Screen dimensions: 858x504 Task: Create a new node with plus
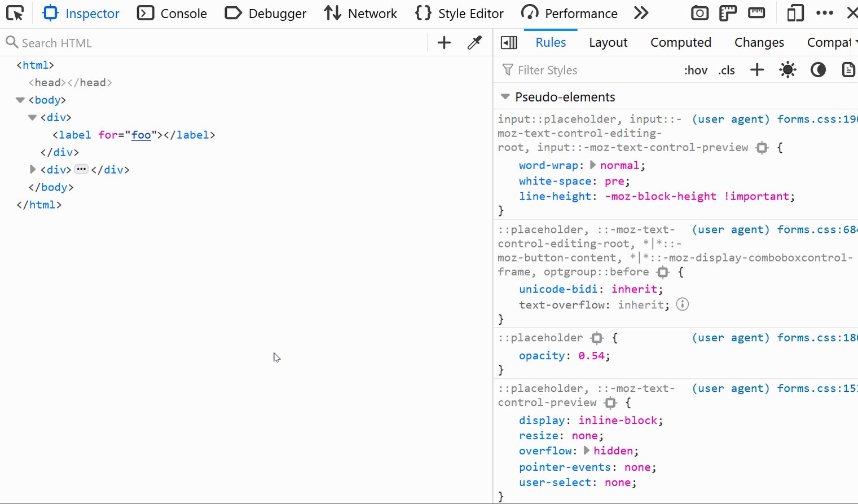point(444,43)
